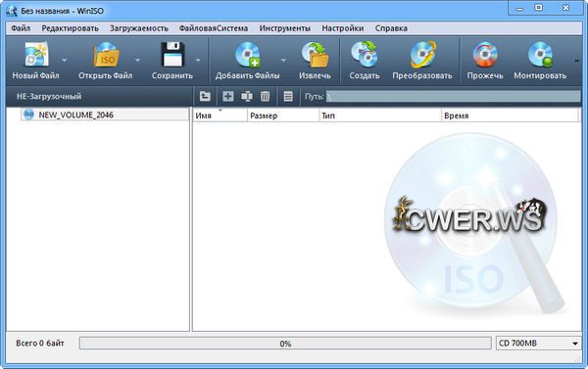Go up one folder level icon

point(205,96)
